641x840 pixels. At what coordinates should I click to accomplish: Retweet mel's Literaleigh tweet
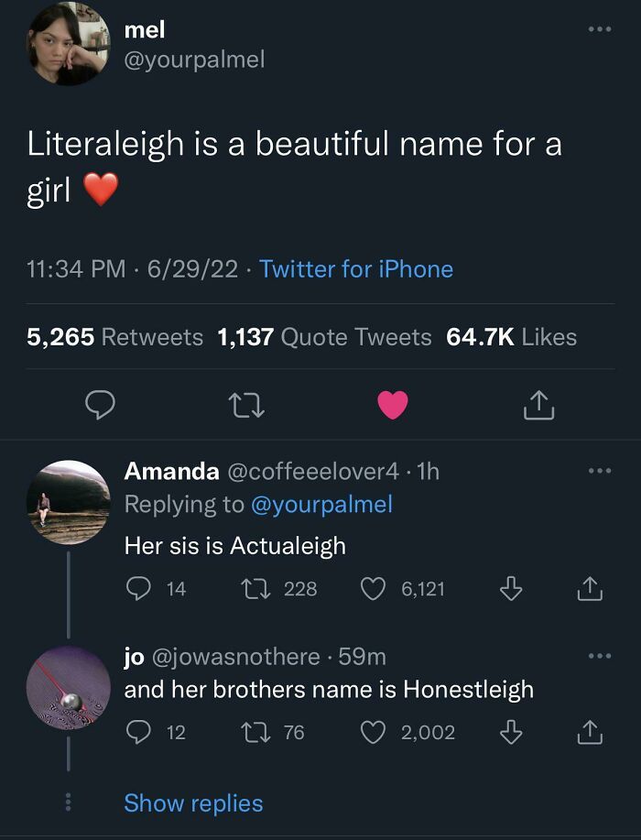pyautogui.click(x=247, y=405)
